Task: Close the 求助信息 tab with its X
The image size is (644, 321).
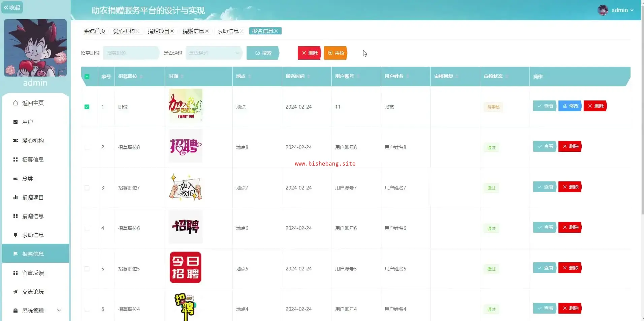Action: (241, 31)
